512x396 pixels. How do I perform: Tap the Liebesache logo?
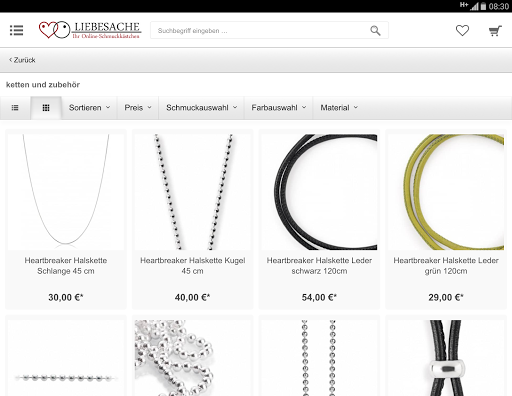(x=90, y=30)
